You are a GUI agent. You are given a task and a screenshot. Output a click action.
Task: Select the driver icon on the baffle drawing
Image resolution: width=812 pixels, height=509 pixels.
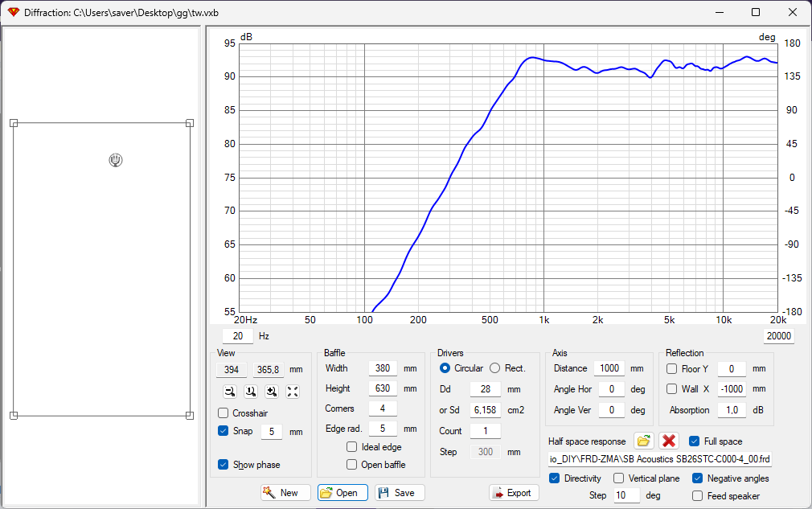[116, 160]
